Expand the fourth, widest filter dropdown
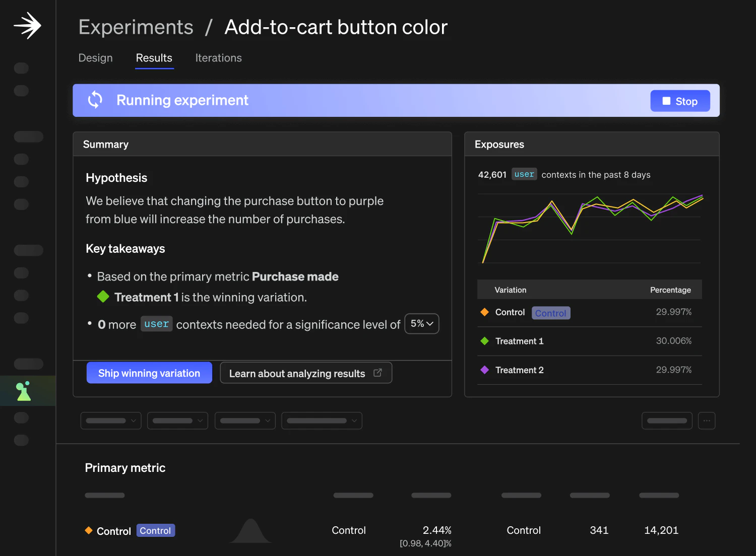Viewport: 756px width, 556px height. pyautogui.click(x=322, y=421)
